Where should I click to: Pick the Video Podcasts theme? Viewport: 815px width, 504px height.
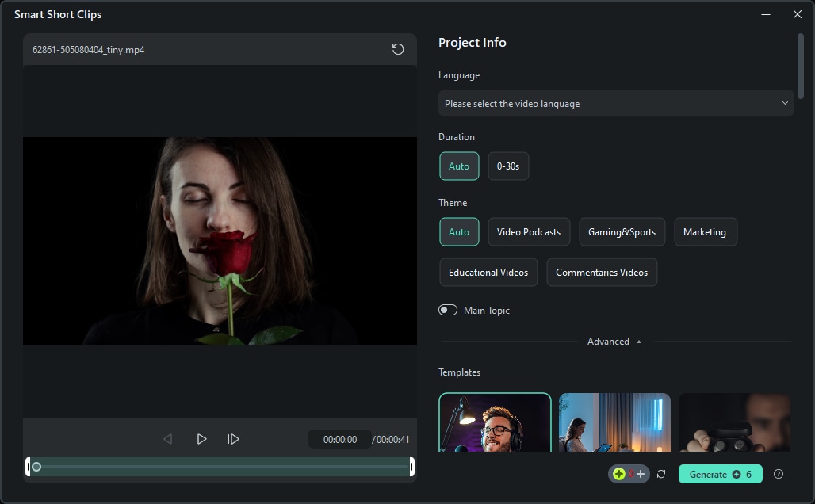pos(529,231)
